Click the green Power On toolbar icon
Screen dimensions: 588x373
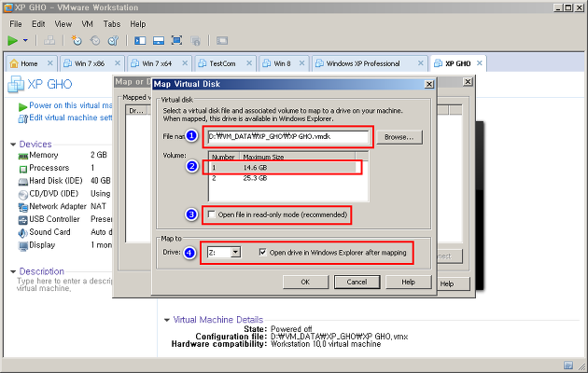point(12,40)
